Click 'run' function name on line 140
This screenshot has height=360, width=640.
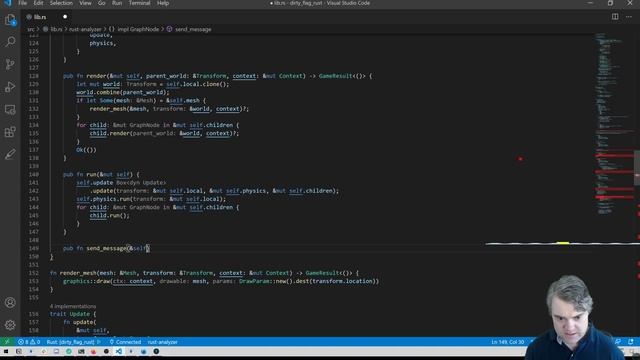(x=91, y=174)
